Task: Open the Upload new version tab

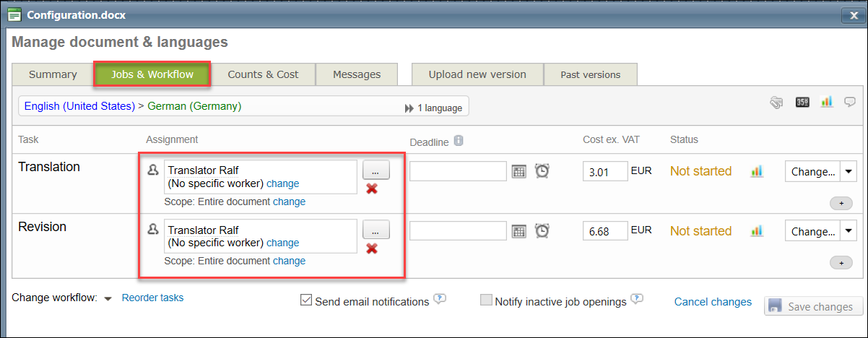Action: (477, 74)
